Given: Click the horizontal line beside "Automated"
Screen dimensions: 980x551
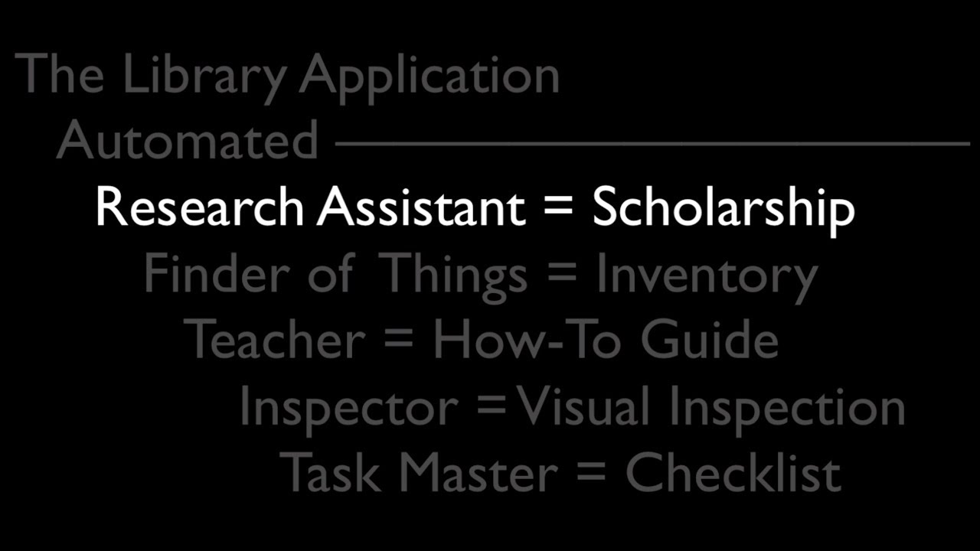Looking at the screenshot, I should point(652,142).
